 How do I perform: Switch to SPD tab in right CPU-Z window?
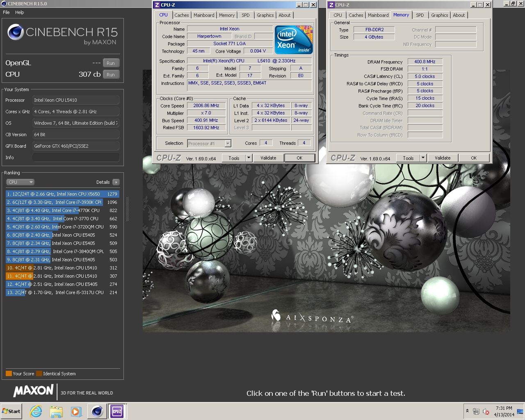pos(420,15)
